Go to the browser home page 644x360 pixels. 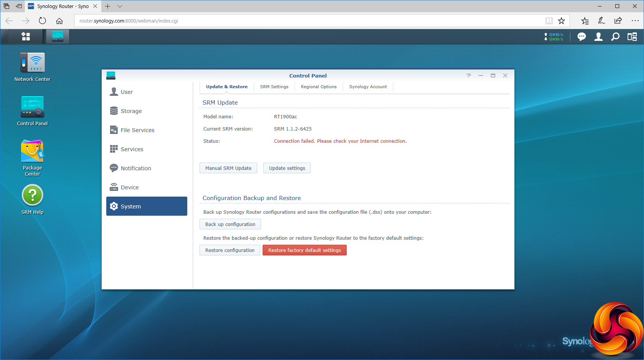click(59, 21)
